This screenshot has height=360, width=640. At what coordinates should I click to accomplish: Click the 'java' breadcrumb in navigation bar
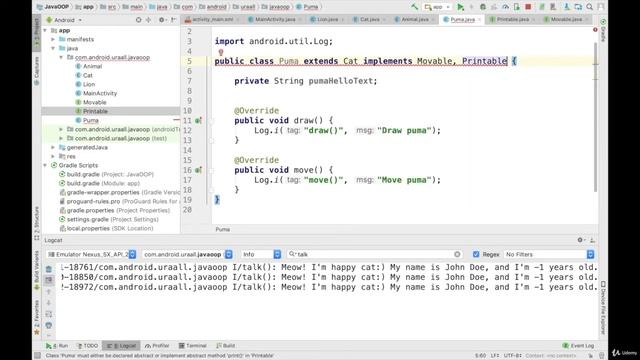[158, 7]
